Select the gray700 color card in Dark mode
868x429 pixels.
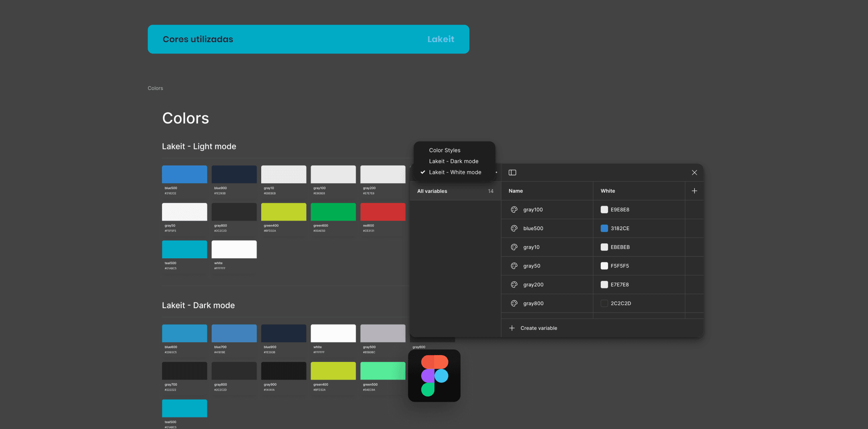(x=184, y=378)
